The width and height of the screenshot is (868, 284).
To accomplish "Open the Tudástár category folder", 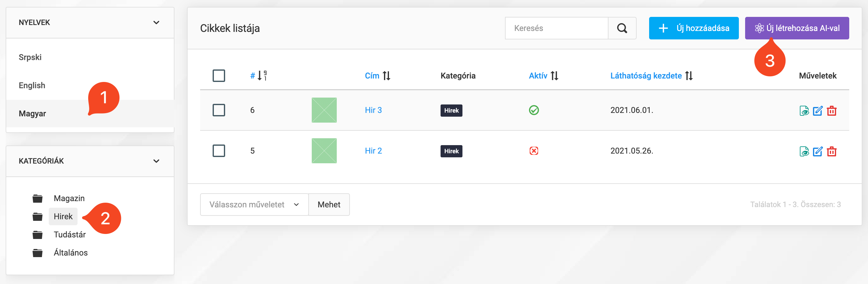I will point(69,235).
